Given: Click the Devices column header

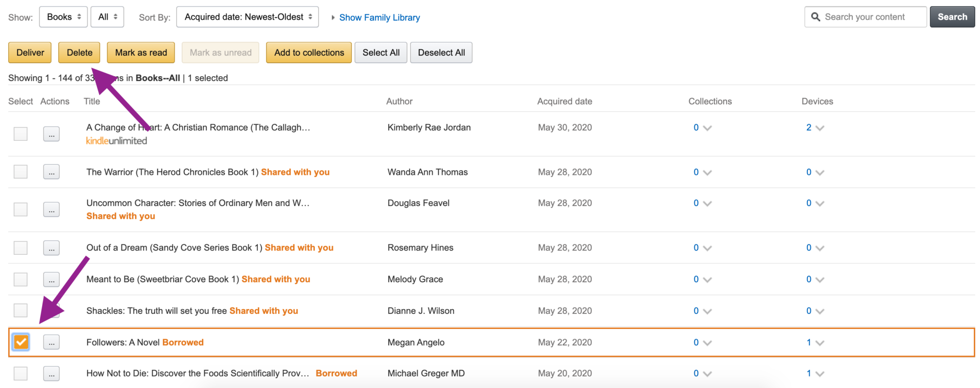Looking at the screenshot, I should tap(817, 102).
